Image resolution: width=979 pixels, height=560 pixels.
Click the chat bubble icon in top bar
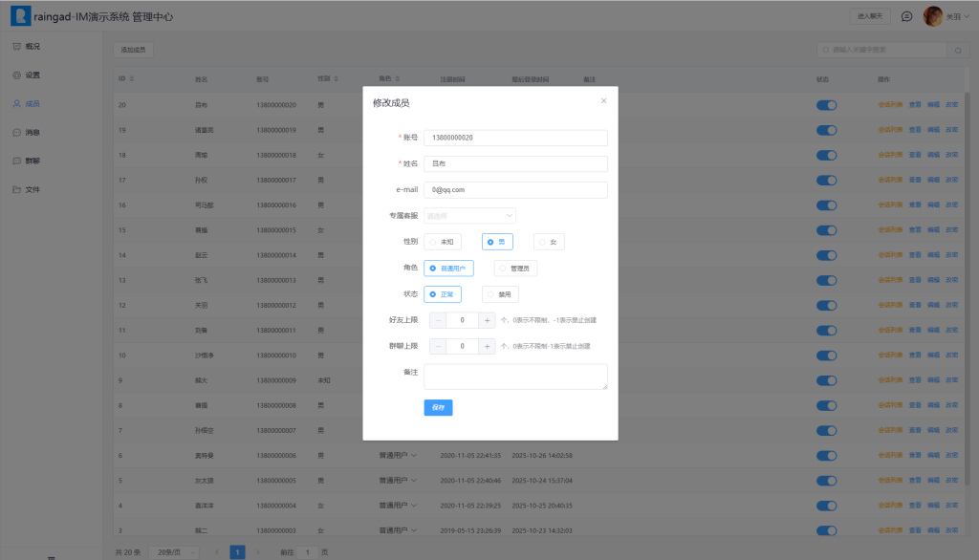click(906, 16)
